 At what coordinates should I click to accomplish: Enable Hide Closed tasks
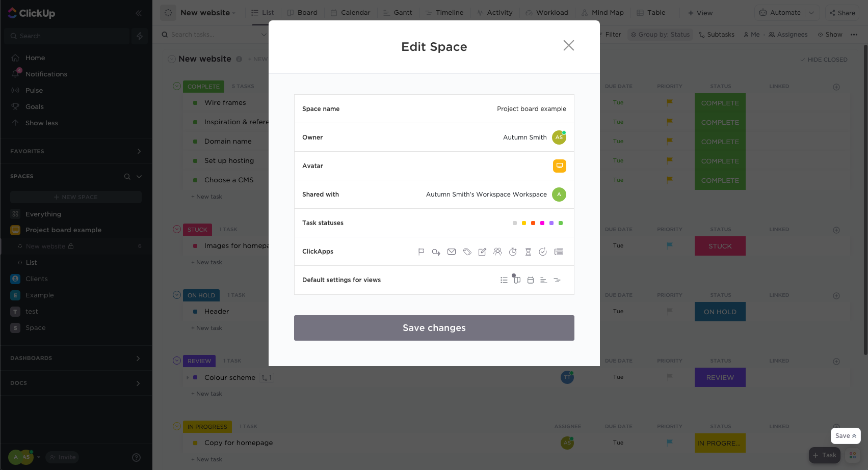pyautogui.click(x=823, y=59)
